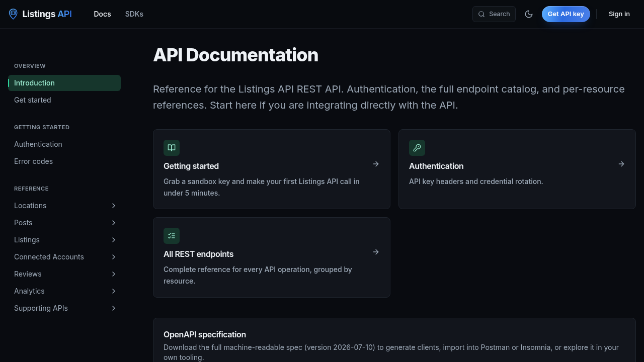Expand the Listings section chevron

pos(114,240)
